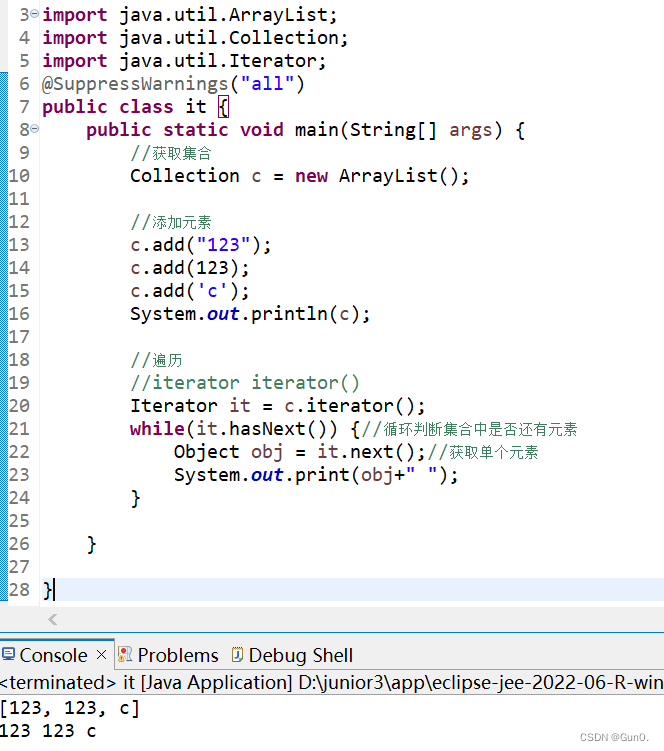Click console output "123 123 c"

coord(48,731)
